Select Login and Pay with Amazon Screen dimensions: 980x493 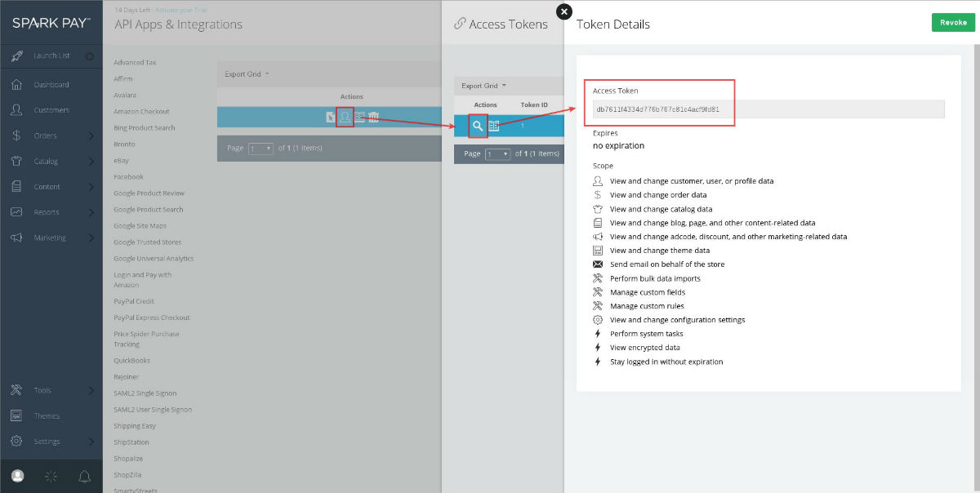tap(143, 280)
